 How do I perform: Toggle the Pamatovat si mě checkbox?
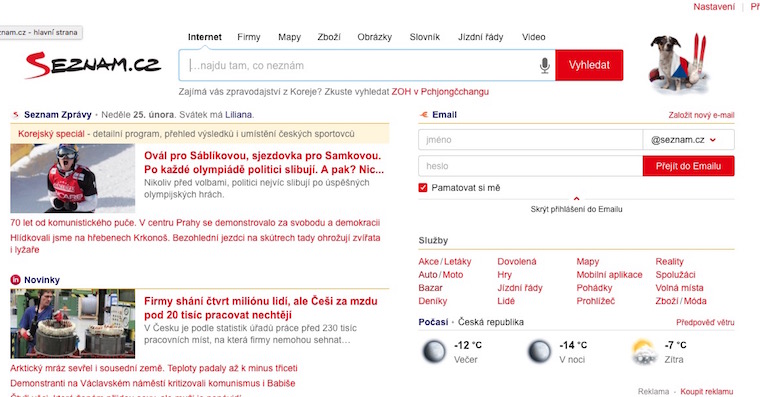tap(423, 188)
